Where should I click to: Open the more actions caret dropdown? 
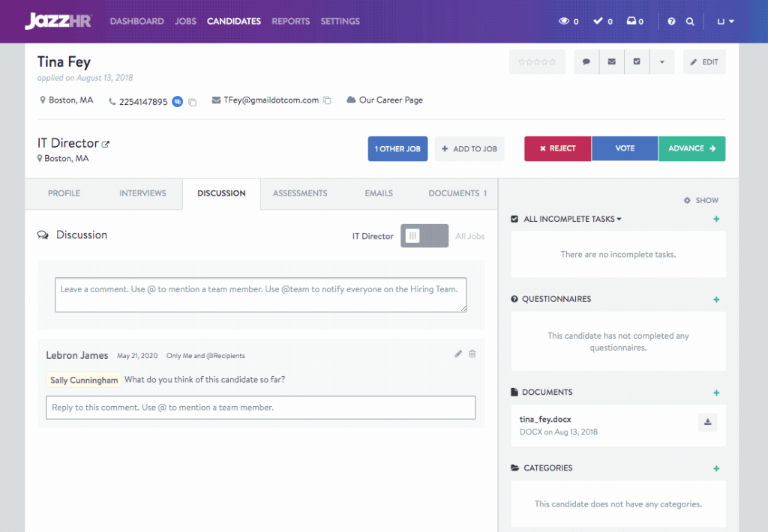(661, 62)
